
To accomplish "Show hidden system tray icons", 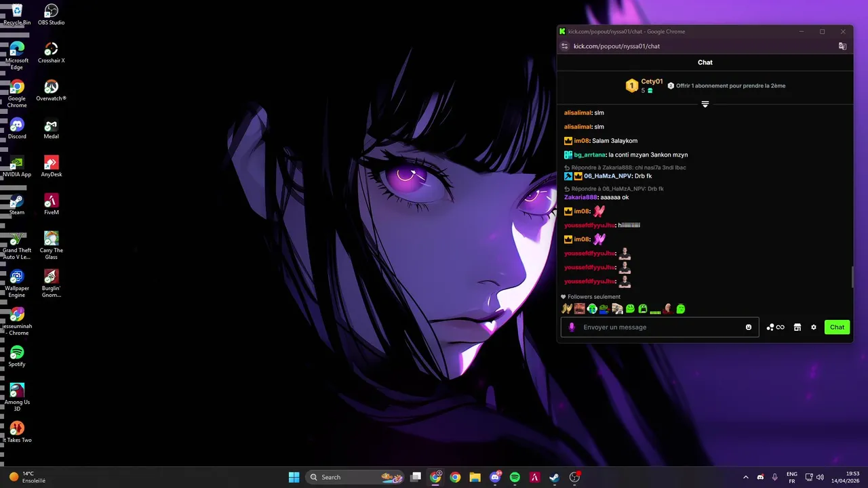I will 746,477.
